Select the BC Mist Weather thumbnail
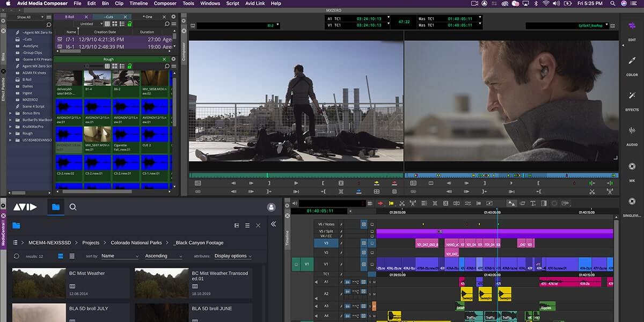Screen dimensions: 644x322 click(x=39, y=283)
